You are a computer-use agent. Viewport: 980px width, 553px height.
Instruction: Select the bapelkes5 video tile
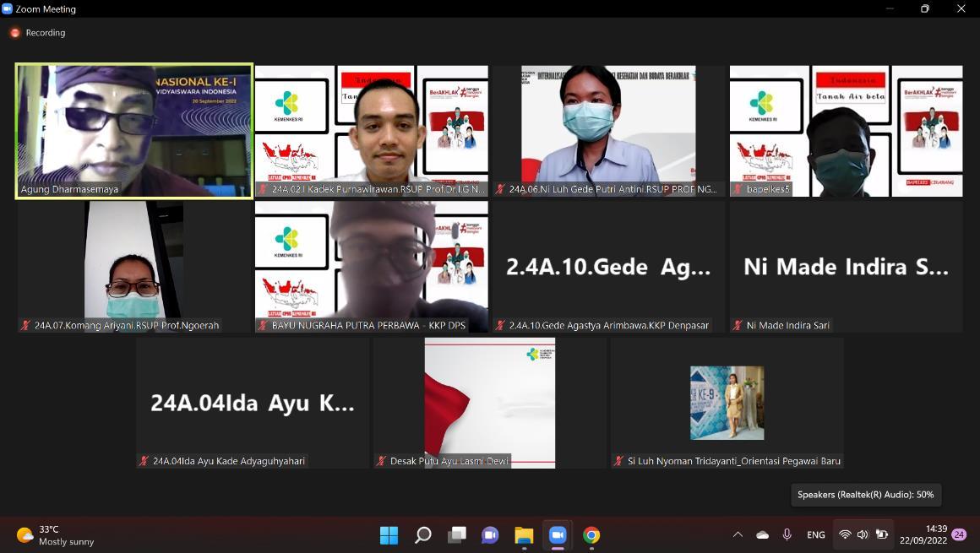[x=847, y=131]
